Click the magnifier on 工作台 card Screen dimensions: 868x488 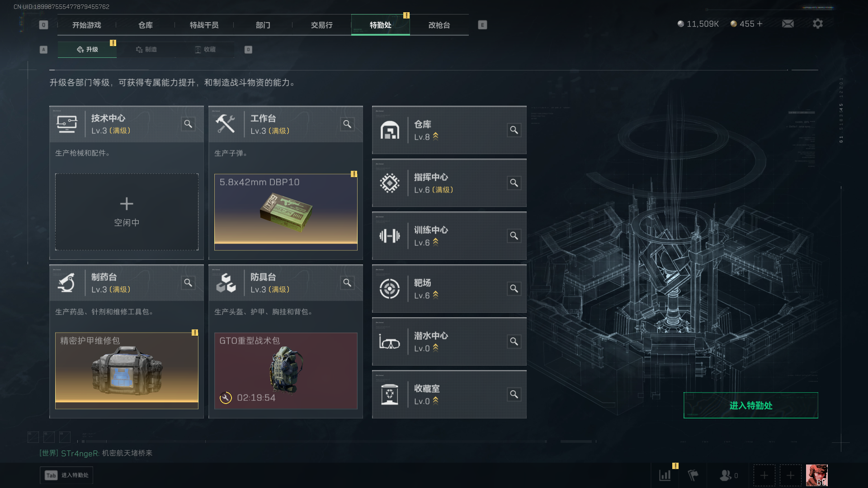347,124
